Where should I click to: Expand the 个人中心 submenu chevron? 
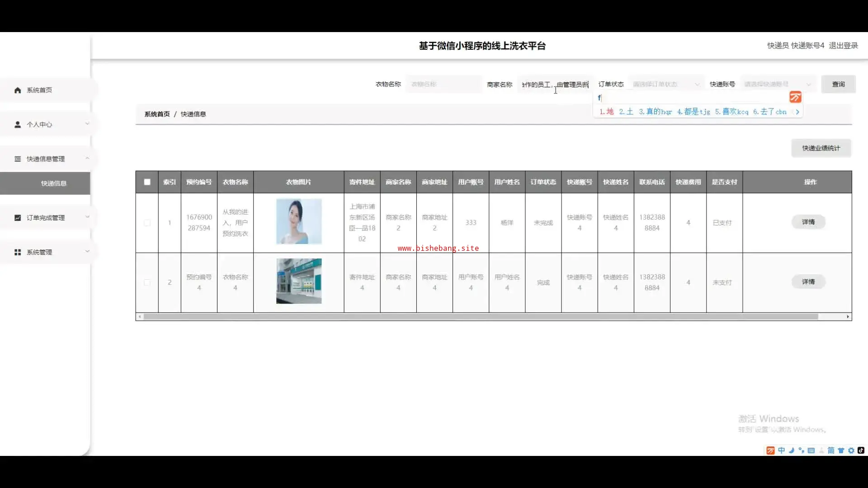pyautogui.click(x=87, y=124)
